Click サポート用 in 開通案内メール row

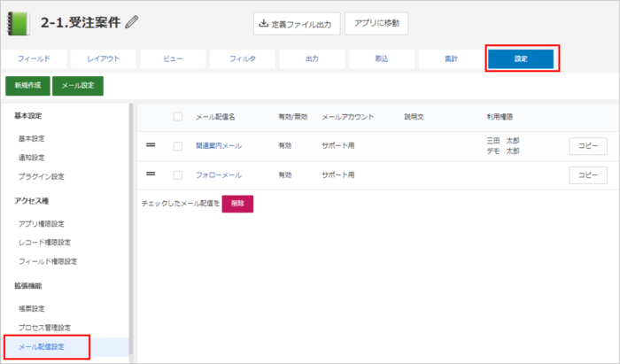tap(338, 146)
